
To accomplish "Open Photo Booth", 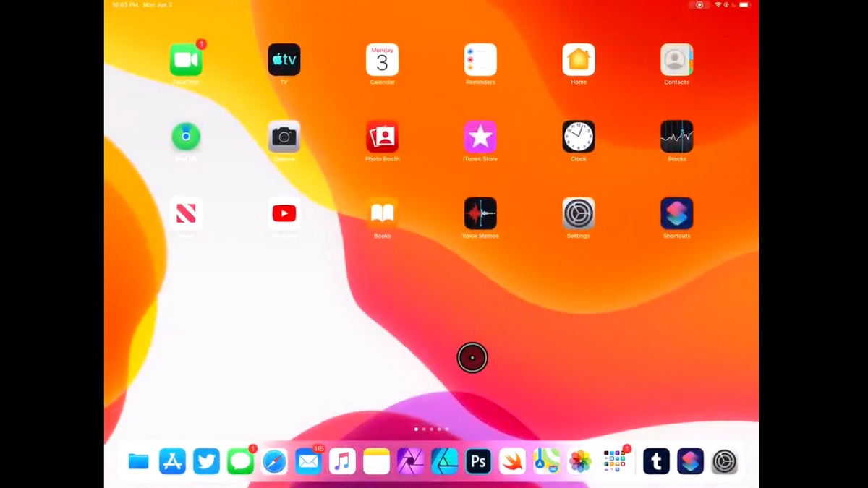I will point(382,137).
